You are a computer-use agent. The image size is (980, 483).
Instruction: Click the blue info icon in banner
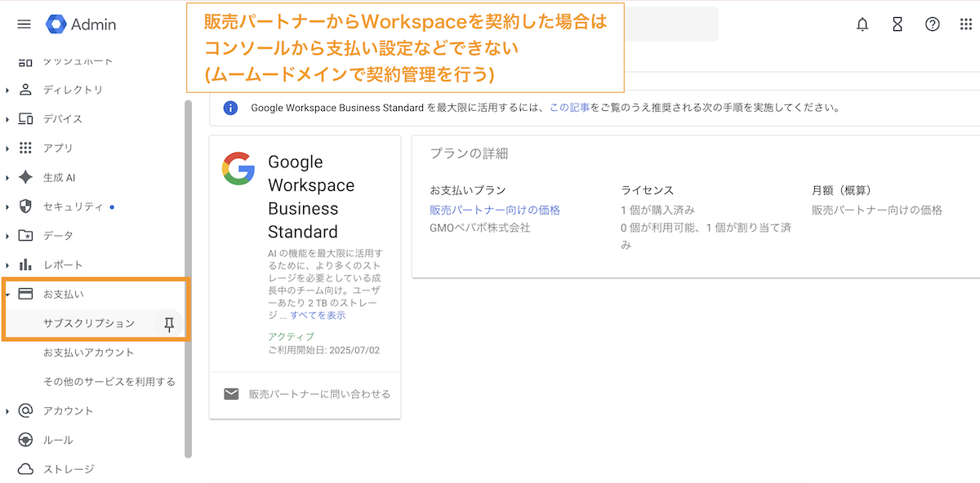[230, 108]
